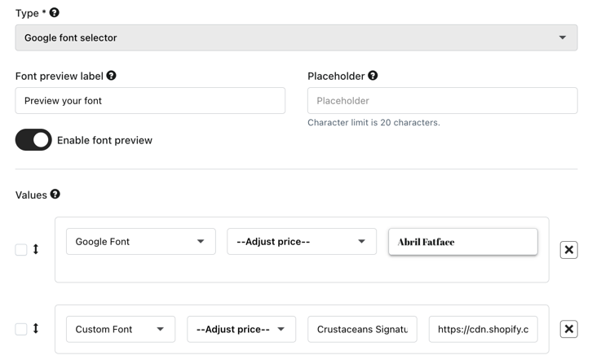
Task: Click the empty Placeholder input field
Action: point(442,101)
